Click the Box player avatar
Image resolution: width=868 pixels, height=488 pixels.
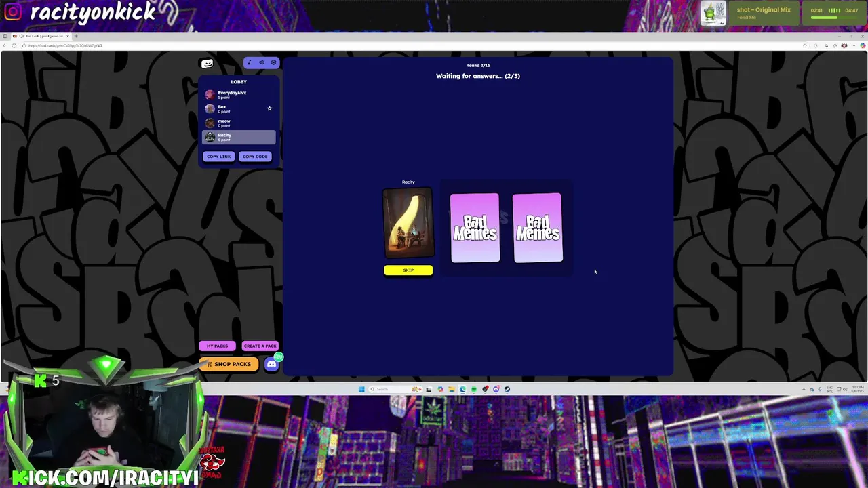210,108
